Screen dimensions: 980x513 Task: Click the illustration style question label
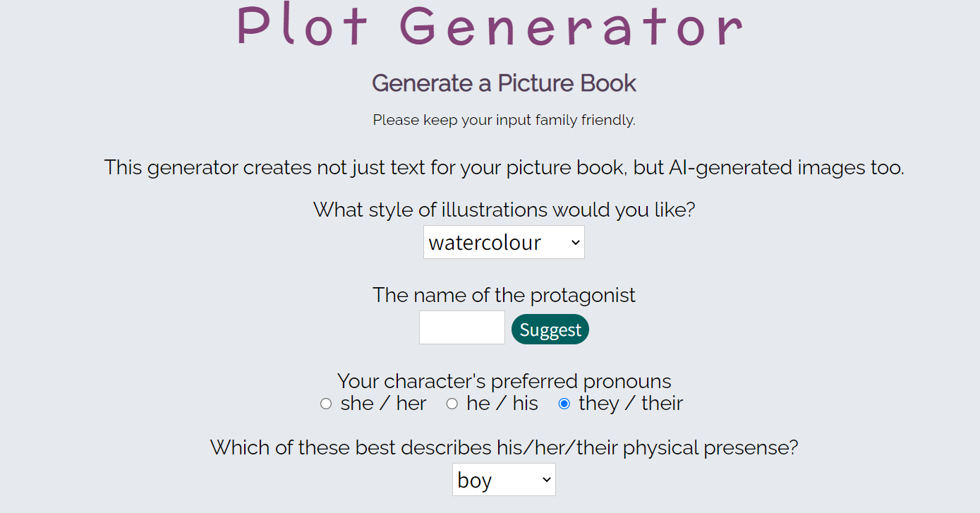(x=504, y=210)
